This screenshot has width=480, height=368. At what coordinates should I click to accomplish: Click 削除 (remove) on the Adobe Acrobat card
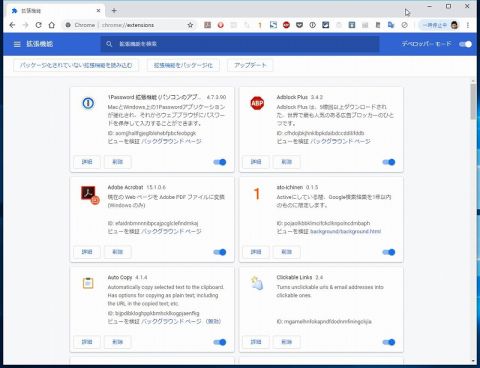click(118, 252)
